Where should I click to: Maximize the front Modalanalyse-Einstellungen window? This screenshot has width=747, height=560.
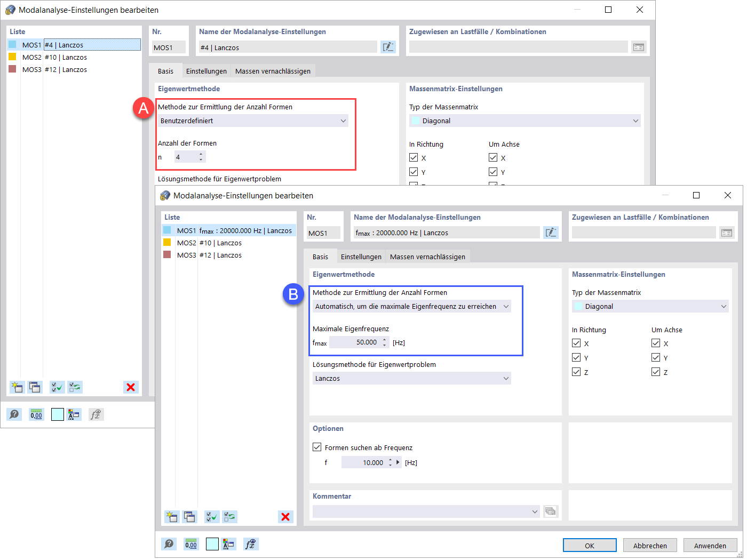(696, 195)
